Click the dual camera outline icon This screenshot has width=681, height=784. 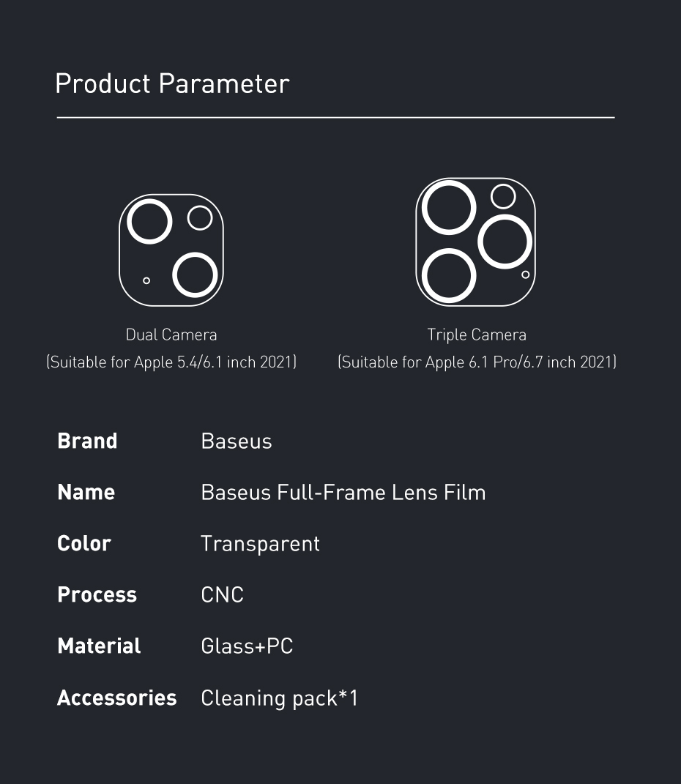pyautogui.click(x=171, y=250)
